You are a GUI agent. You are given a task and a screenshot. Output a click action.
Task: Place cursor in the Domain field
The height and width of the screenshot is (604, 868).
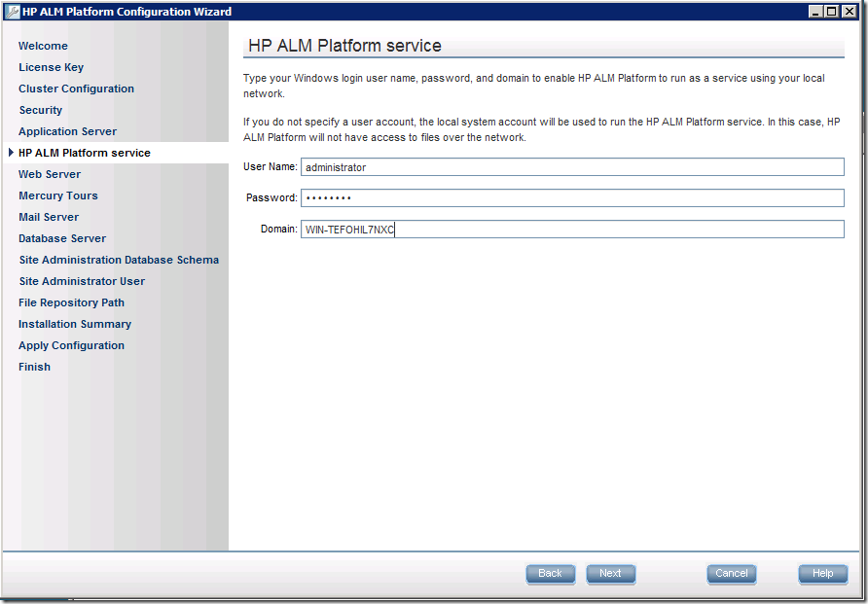pyautogui.click(x=572, y=230)
